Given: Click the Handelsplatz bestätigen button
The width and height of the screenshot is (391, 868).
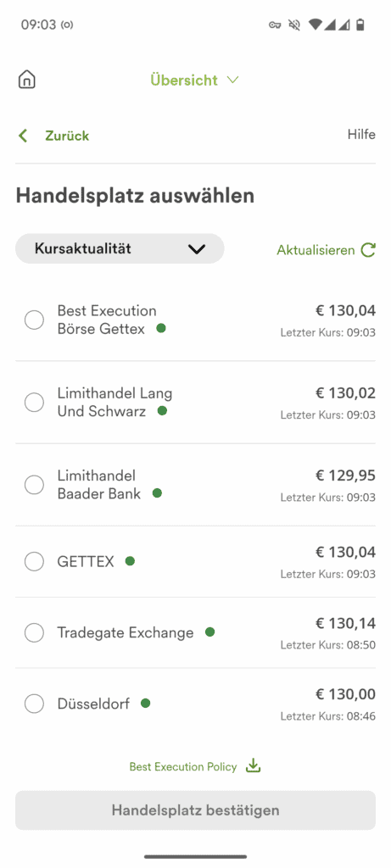Looking at the screenshot, I should [195, 810].
